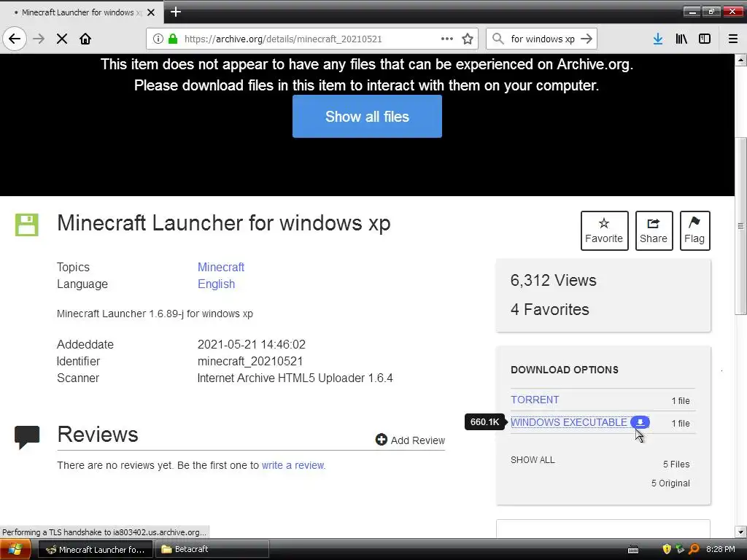Click the 8:28 PM taskbar clock
The width and height of the screenshot is (747, 560).
pos(720,549)
